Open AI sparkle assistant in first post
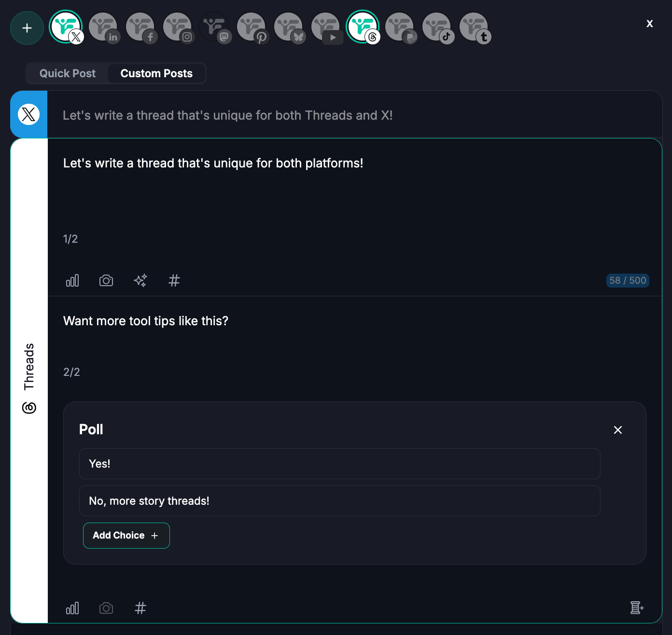The height and width of the screenshot is (635, 672). click(x=140, y=280)
